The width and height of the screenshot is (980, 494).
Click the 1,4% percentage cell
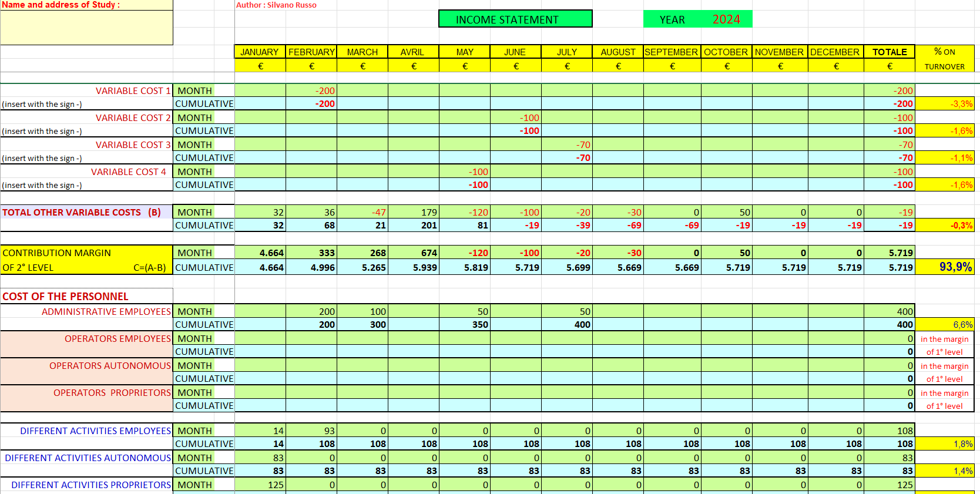click(x=945, y=471)
